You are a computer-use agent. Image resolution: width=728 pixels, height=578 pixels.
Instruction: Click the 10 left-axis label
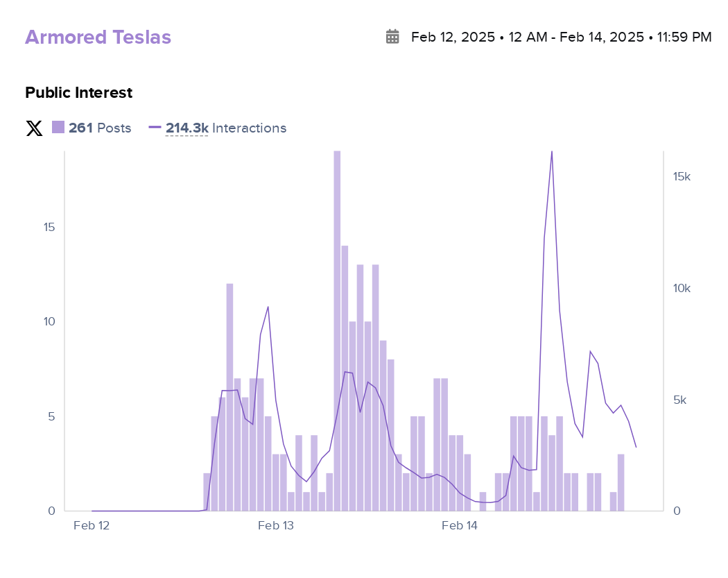click(x=51, y=322)
